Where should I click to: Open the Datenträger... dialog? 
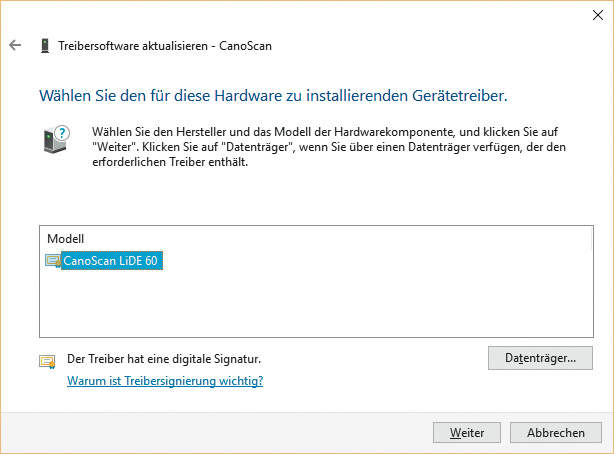click(x=540, y=357)
